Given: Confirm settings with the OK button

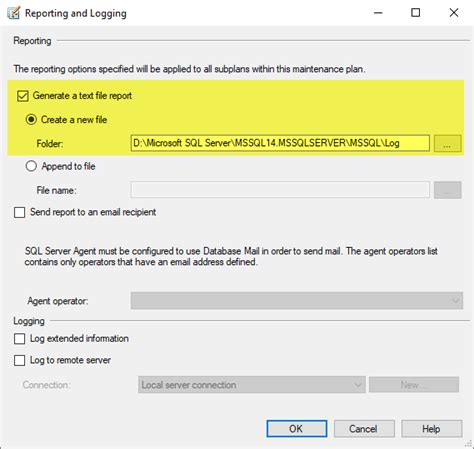Looking at the screenshot, I should coord(297,429).
